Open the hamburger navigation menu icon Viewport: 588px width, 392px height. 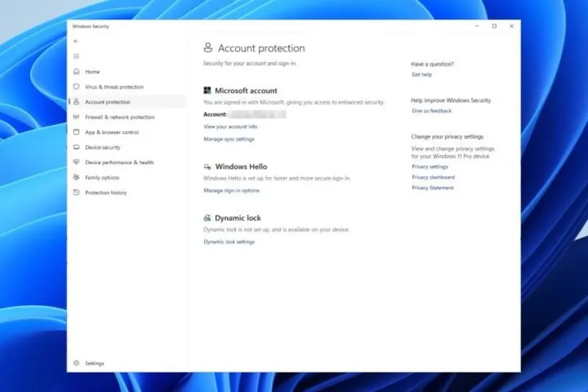tap(76, 57)
